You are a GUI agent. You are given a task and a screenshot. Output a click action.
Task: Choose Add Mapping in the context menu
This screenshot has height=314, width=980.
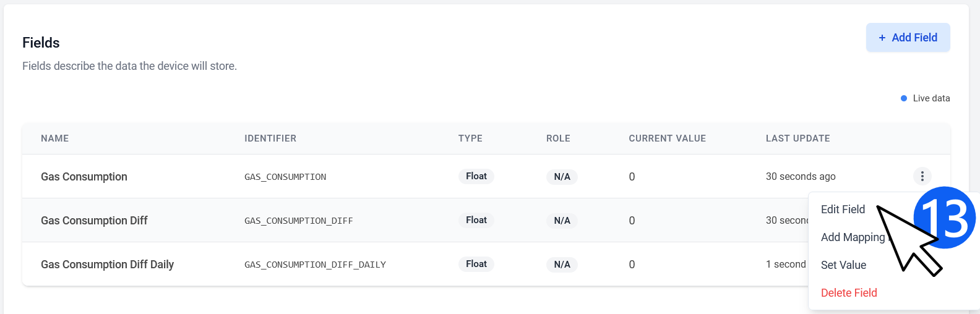tap(853, 237)
